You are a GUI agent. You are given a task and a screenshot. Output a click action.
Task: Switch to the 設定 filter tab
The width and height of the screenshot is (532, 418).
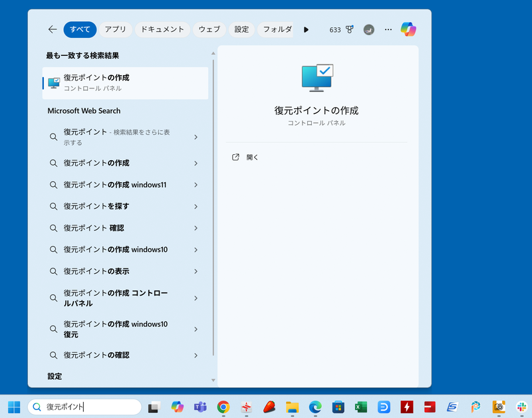[x=241, y=29]
